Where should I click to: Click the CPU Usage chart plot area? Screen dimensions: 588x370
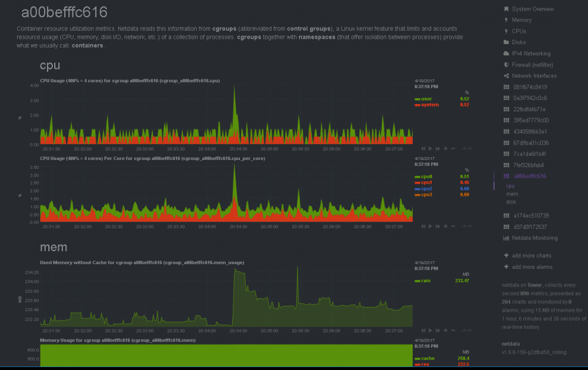coord(226,115)
